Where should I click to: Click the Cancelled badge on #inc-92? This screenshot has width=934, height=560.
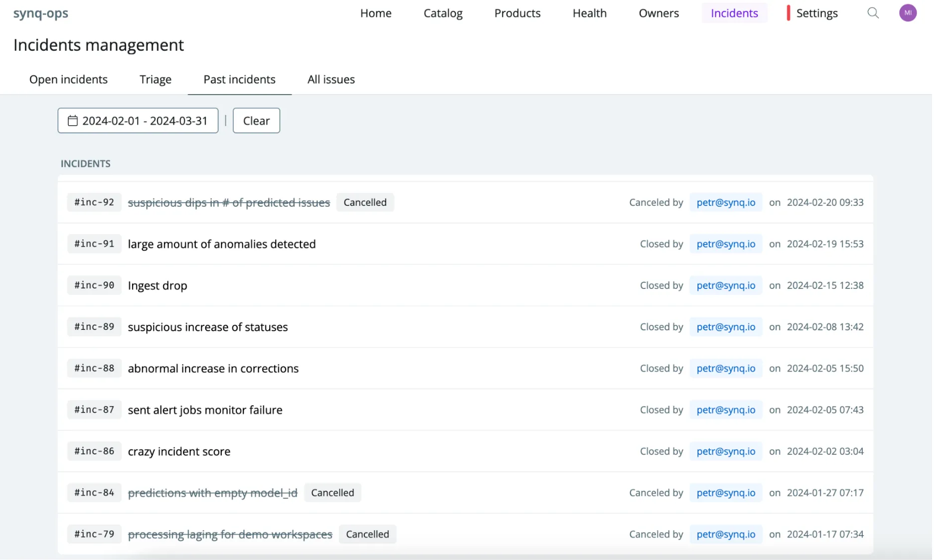365,202
